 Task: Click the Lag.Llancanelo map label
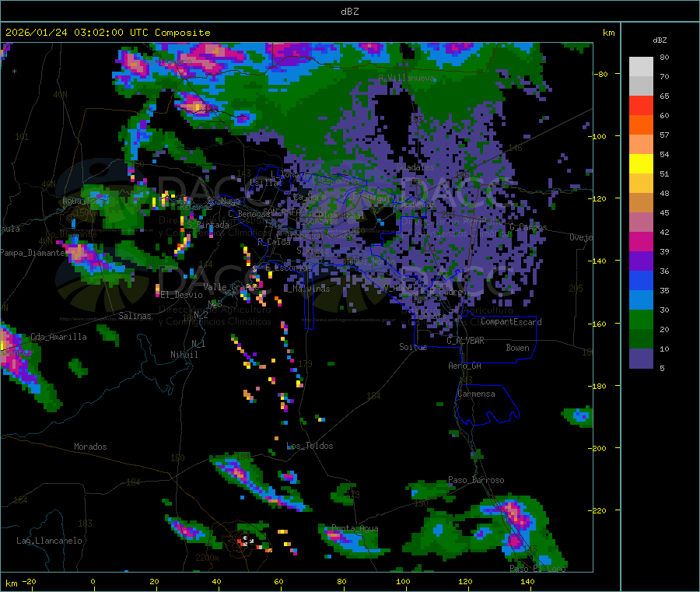click(x=49, y=541)
